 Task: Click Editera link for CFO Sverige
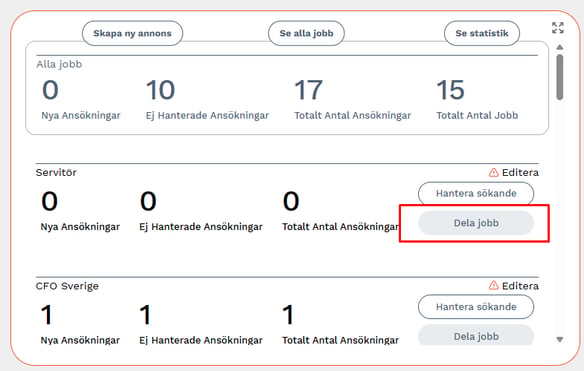520,286
